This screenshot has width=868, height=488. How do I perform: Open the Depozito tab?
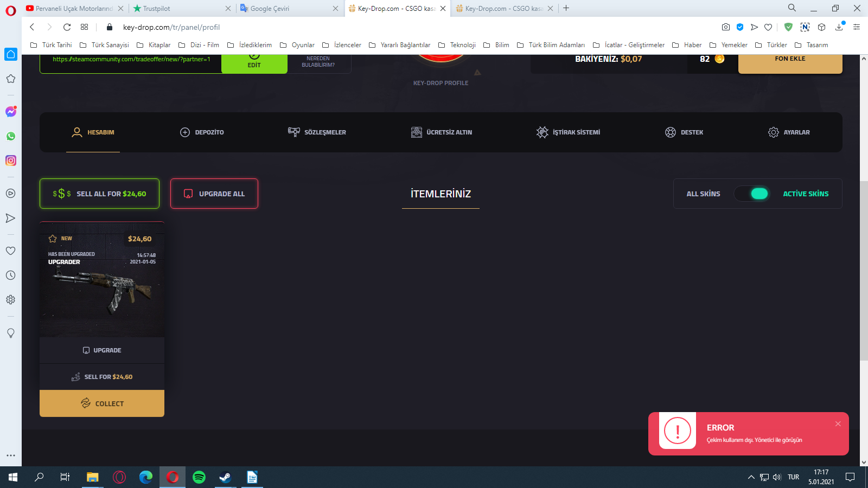pyautogui.click(x=202, y=132)
